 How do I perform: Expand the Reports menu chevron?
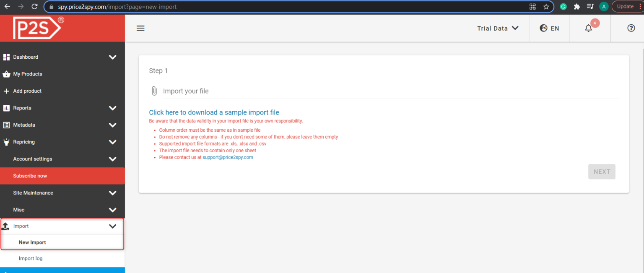112,108
